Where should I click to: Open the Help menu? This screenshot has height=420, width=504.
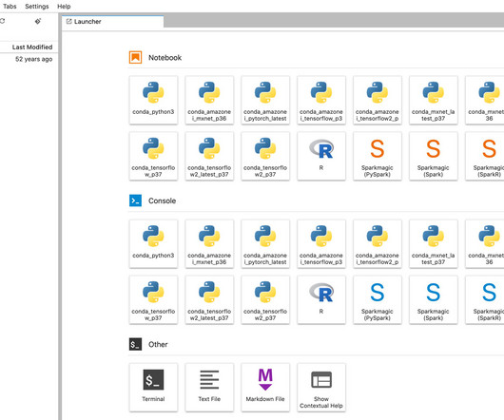coord(64,6)
